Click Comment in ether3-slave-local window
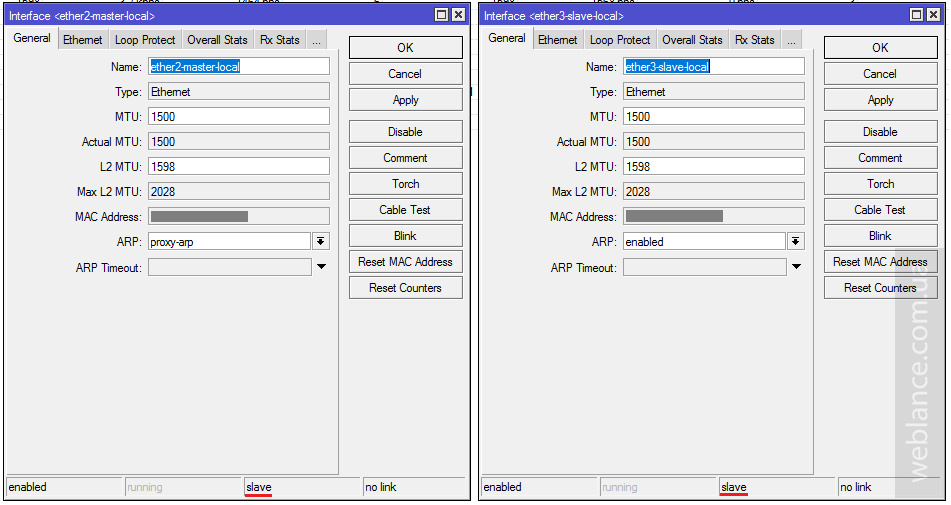 (x=880, y=158)
